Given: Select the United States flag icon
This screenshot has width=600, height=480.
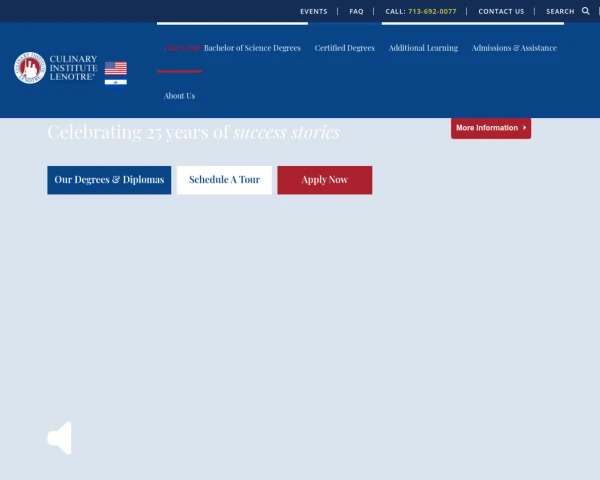Looking at the screenshot, I should pyautogui.click(x=116, y=68).
